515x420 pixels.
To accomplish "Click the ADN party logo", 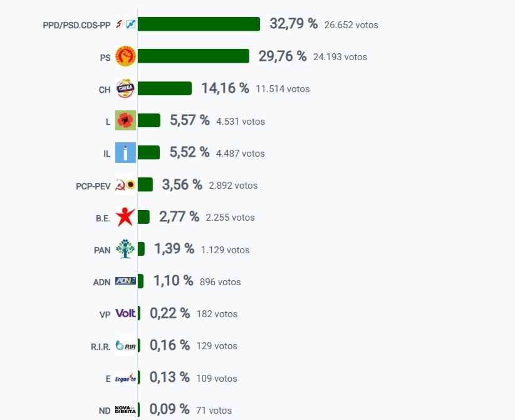I will coord(125,281).
